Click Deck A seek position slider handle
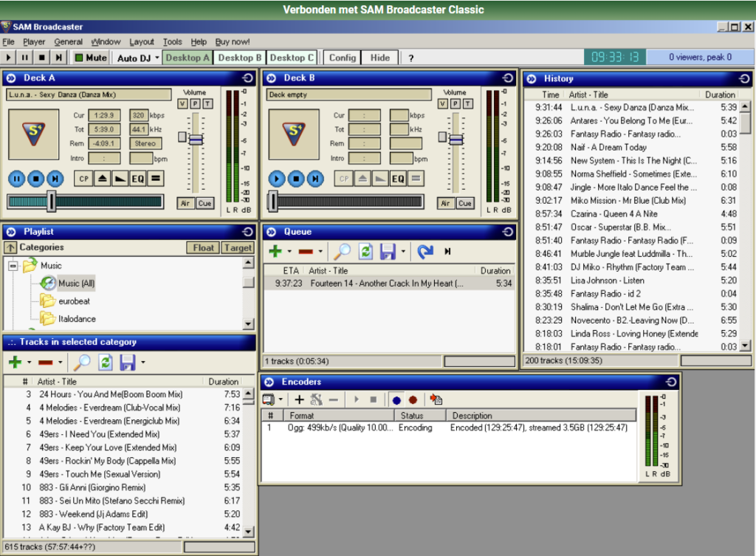The image size is (756, 556). click(51, 201)
